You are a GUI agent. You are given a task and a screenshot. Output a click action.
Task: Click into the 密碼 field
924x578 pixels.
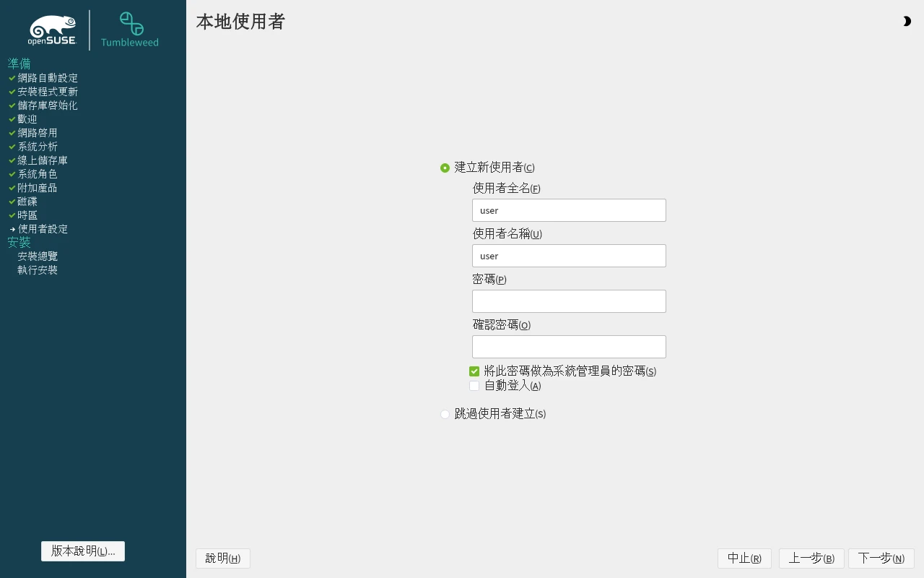tap(569, 301)
